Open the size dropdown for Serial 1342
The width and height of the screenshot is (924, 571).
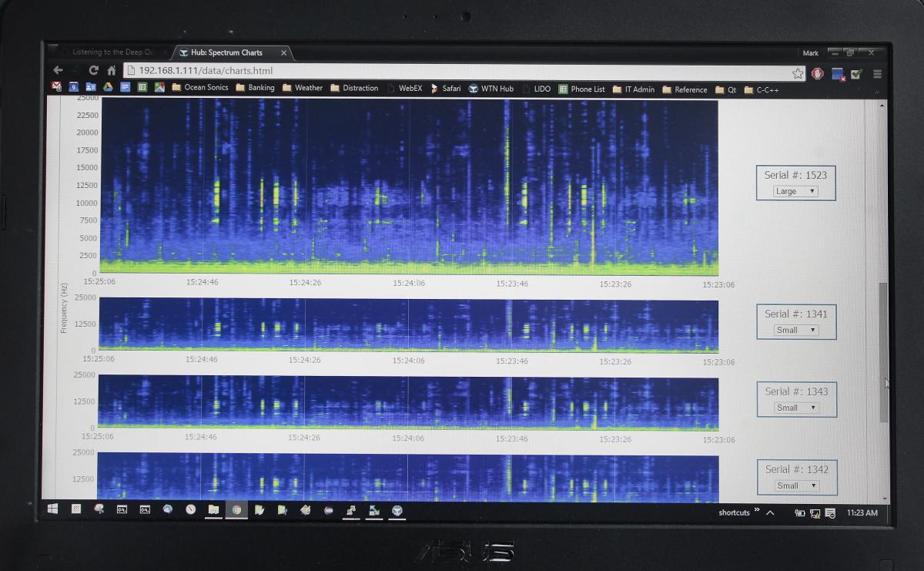[x=795, y=485]
